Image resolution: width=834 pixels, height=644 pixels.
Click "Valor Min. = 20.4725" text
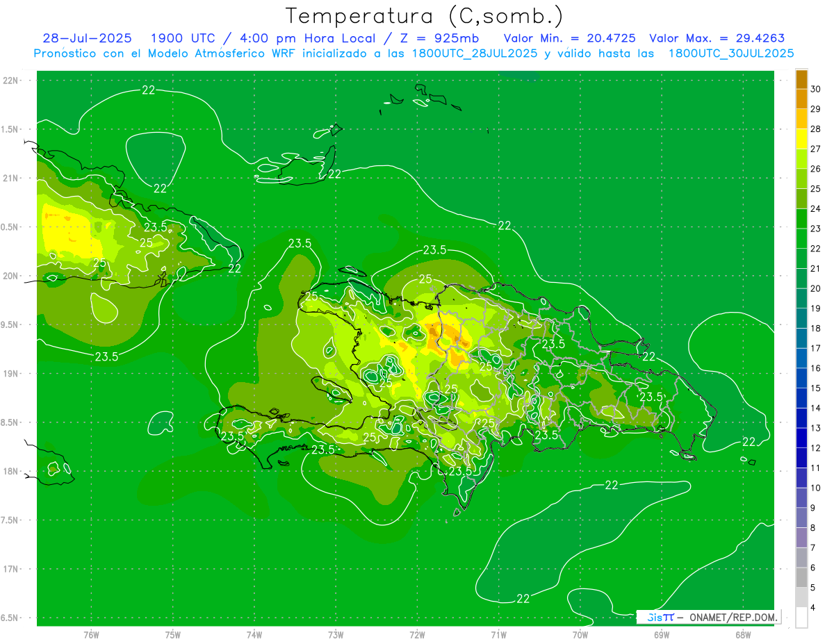click(569, 38)
